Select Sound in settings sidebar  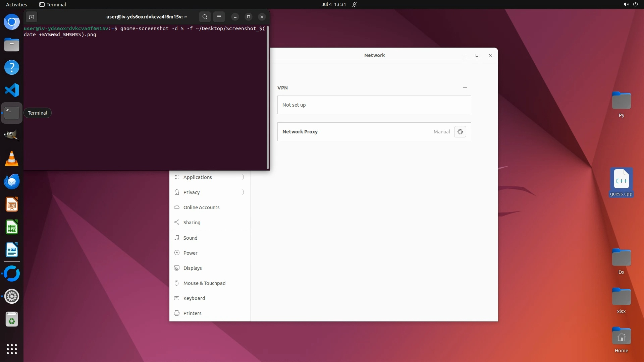pos(190,238)
